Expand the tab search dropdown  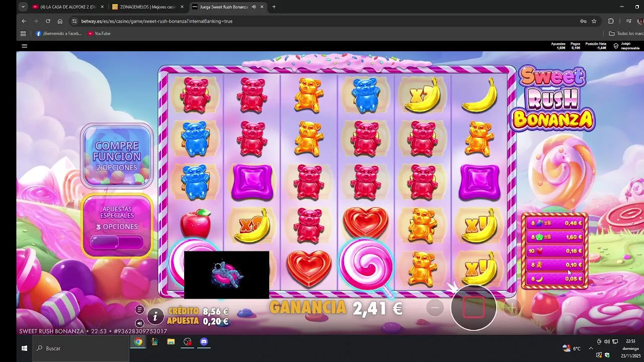[x=23, y=7]
